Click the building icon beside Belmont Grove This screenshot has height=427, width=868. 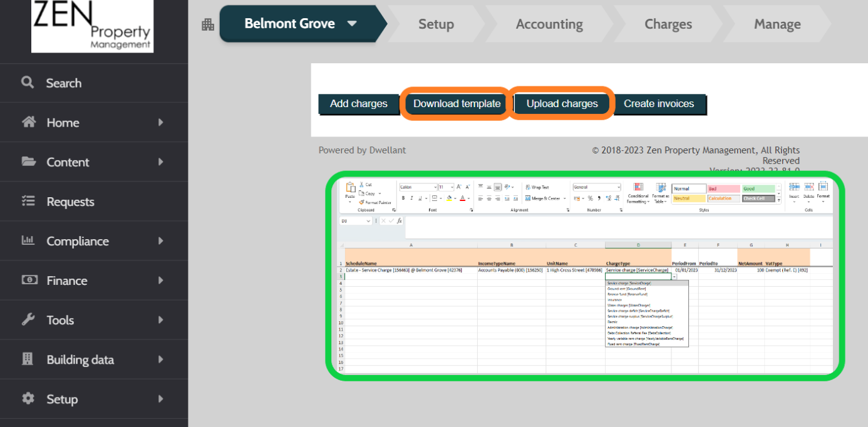pyautogui.click(x=208, y=23)
